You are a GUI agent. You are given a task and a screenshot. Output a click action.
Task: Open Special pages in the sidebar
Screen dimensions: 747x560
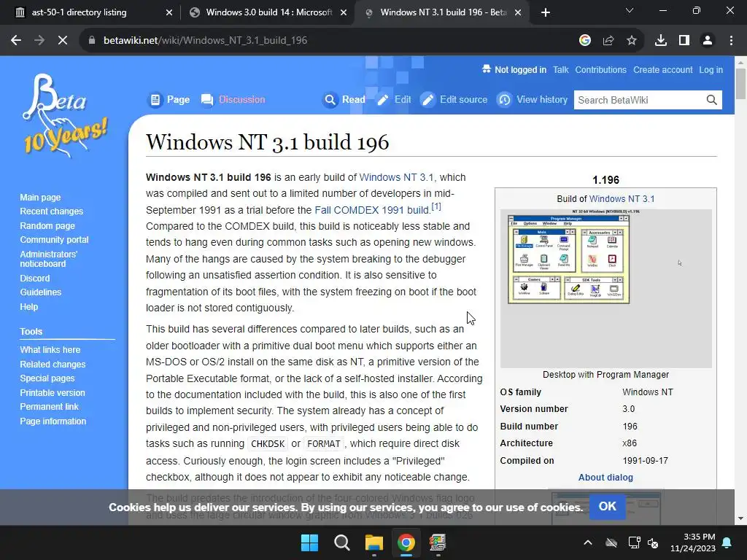coord(47,378)
